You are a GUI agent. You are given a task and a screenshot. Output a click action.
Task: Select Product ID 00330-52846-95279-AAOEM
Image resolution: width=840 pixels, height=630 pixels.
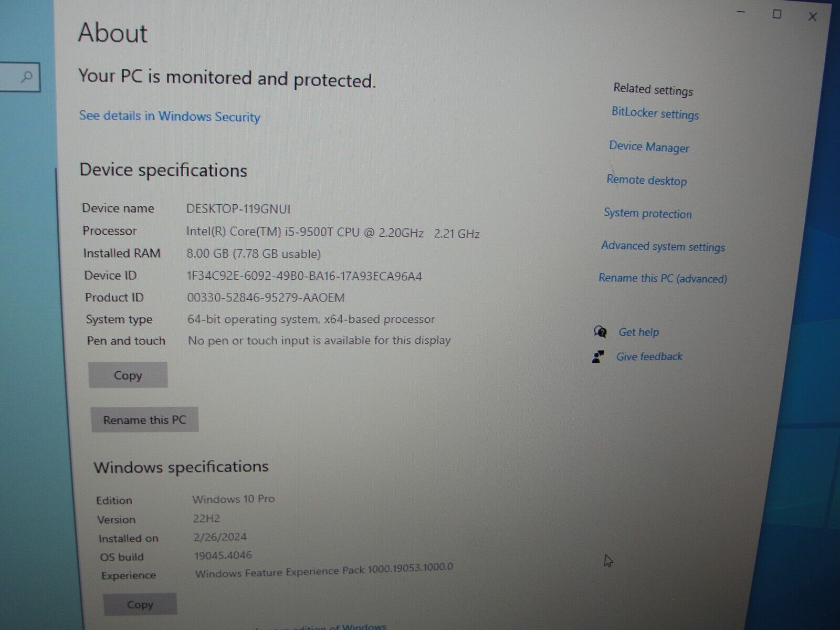(266, 298)
